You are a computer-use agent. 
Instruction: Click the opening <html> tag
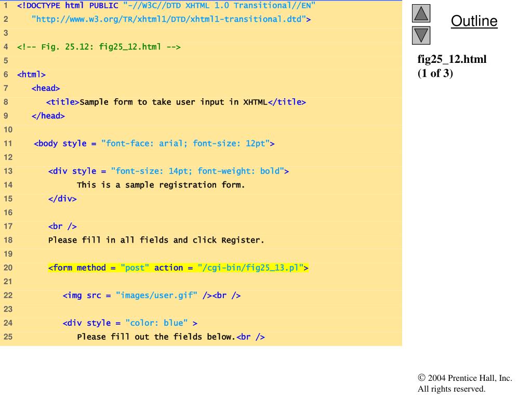pyautogui.click(x=31, y=74)
